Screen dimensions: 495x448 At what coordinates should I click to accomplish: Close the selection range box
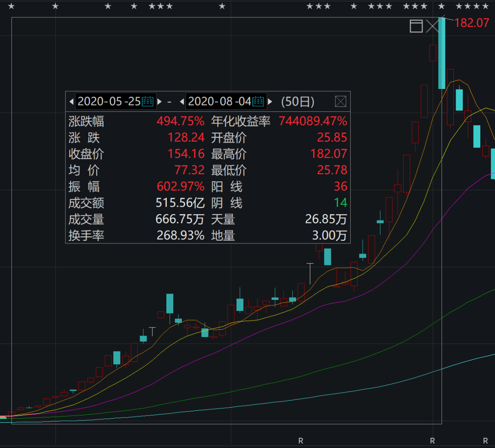pyautogui.click(x=432, y=26)
